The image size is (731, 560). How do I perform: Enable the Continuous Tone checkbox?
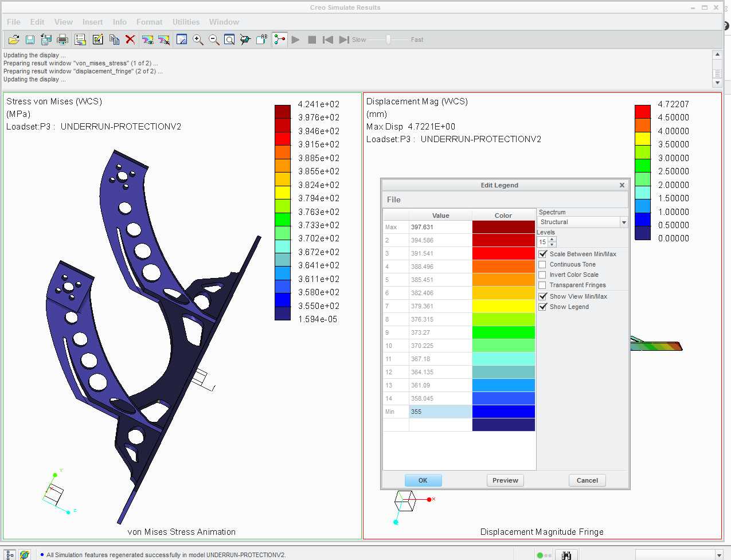click(x=542, y=264)
